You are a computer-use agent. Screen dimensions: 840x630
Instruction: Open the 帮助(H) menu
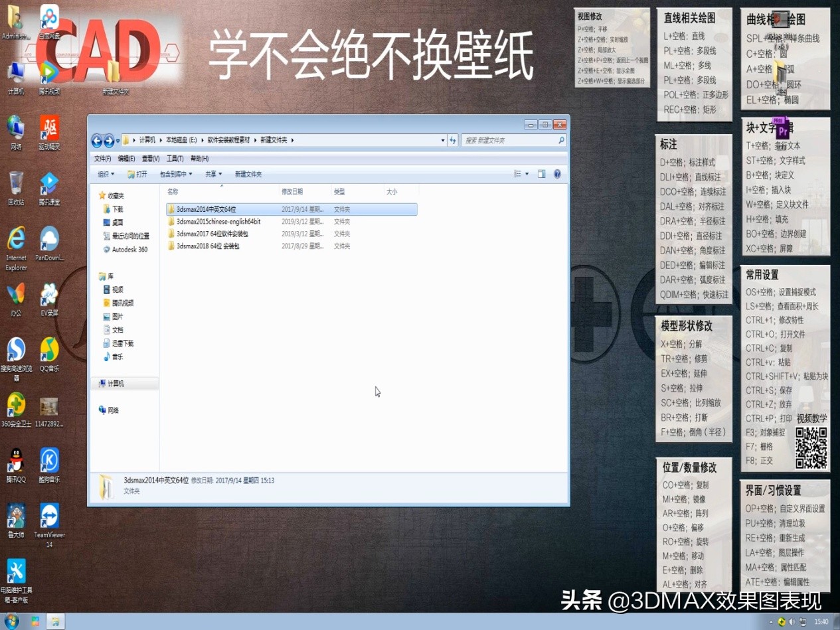pos(199,159)
